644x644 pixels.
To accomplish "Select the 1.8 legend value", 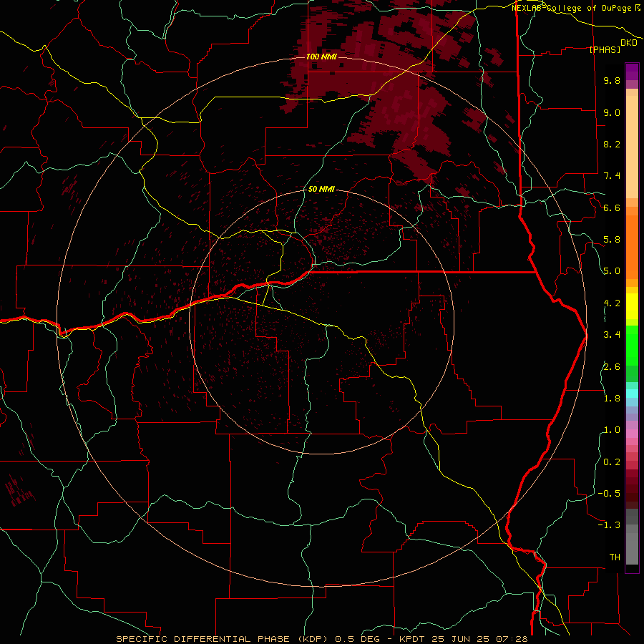I will click(x=612, y=399).
